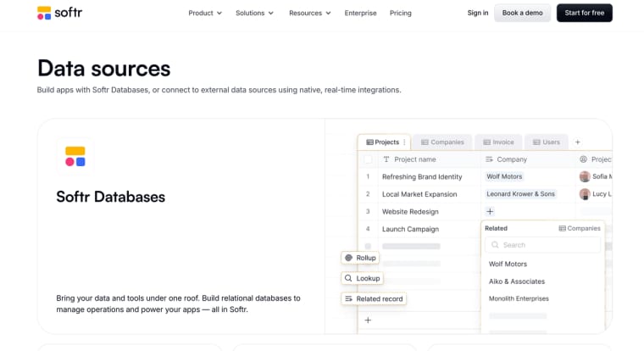Screen dimensions: 644x351
Task: Click the magnifier icon in Related search
Action: coord(495,245)
